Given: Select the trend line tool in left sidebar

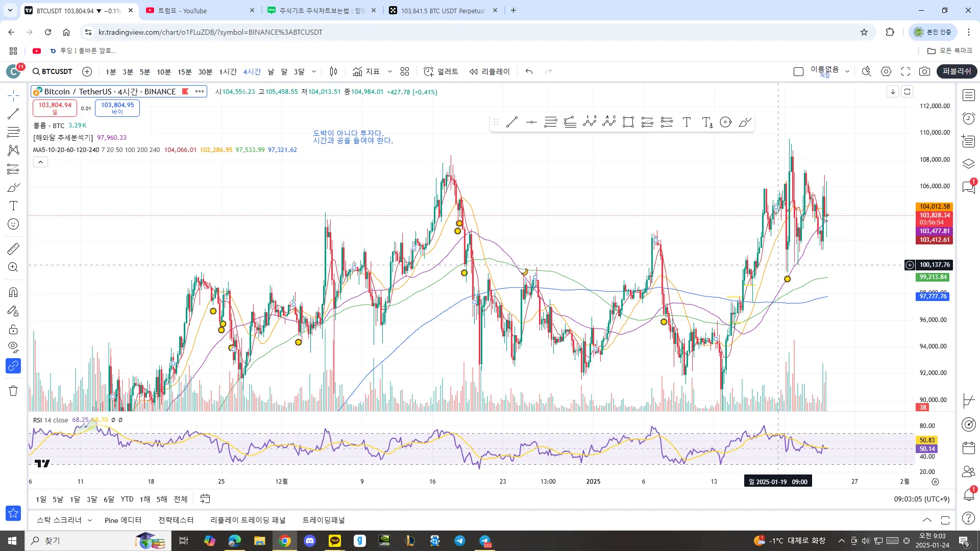Looking at the screenshot, I should (13, 114).
